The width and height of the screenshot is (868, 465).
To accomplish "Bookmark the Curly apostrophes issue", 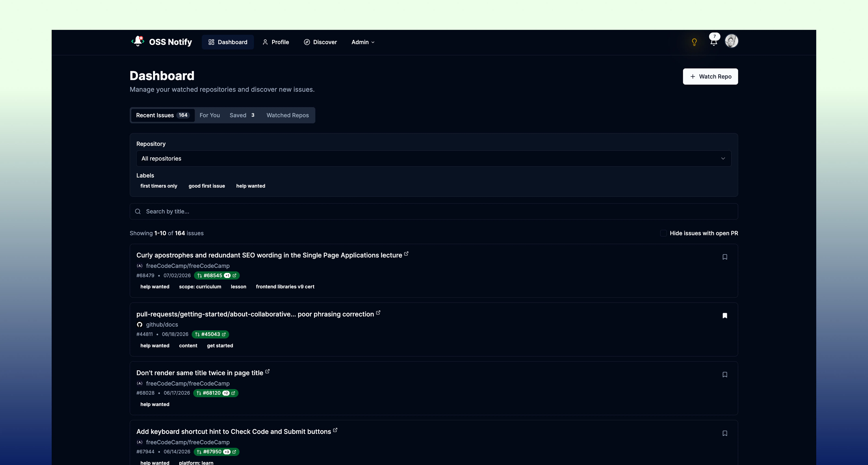I will coord(725,257).
